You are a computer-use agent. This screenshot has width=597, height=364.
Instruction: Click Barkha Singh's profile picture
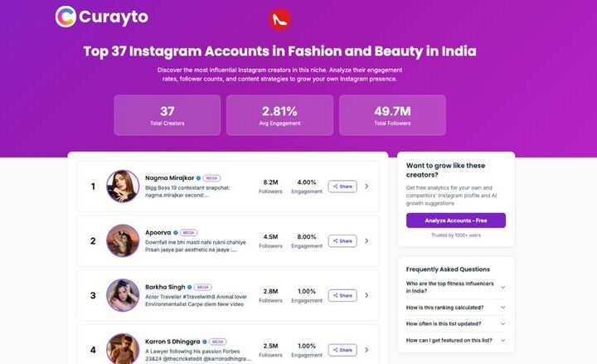123,295
